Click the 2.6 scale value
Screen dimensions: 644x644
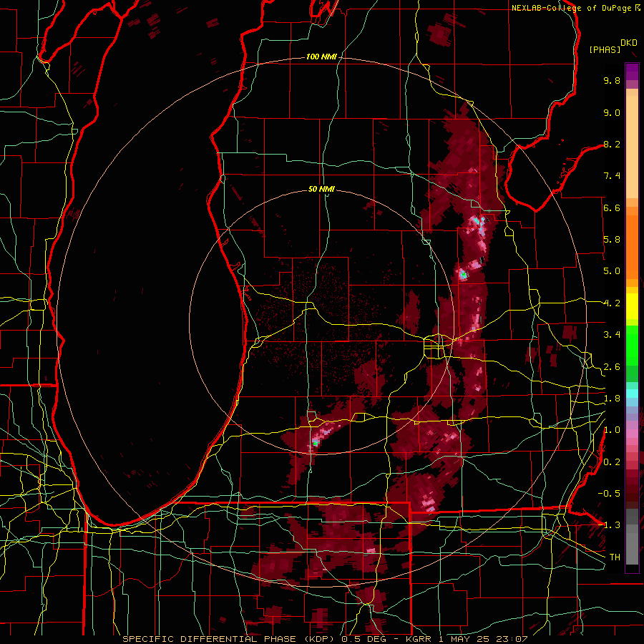pyautogui.click(x=612, y=367)
